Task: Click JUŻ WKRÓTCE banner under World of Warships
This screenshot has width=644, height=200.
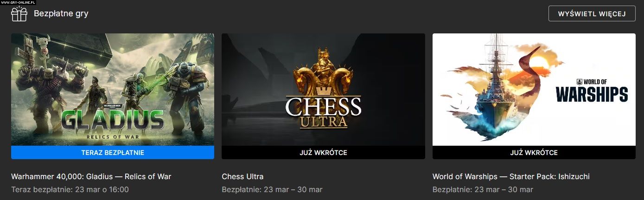Action: (534, 152)
